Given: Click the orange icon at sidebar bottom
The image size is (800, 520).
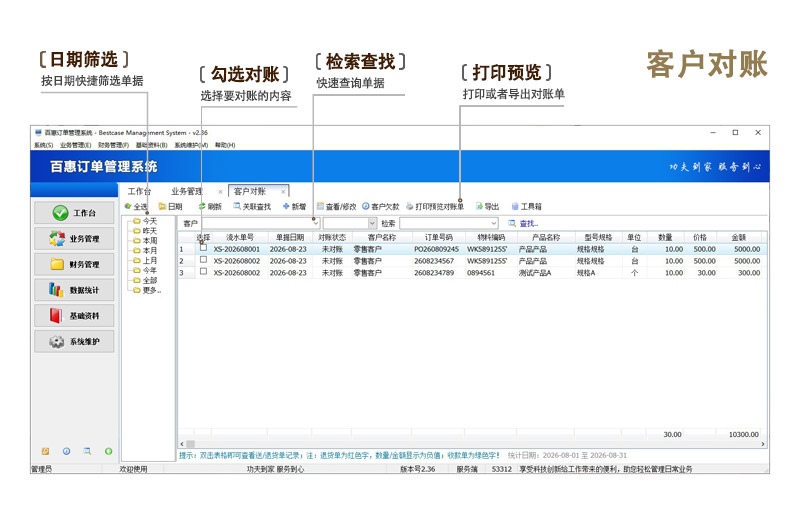Looking at the screenshot, I should click(45, 451).
